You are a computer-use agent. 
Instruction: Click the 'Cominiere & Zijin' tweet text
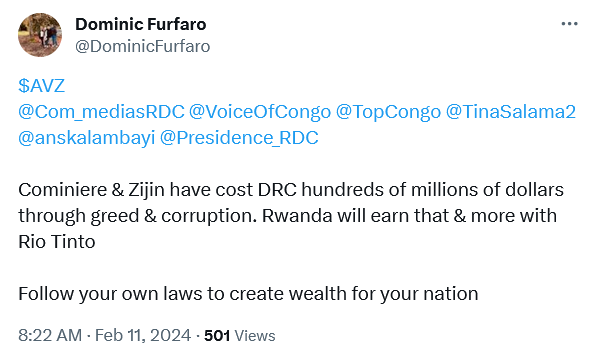pos(92,190)
